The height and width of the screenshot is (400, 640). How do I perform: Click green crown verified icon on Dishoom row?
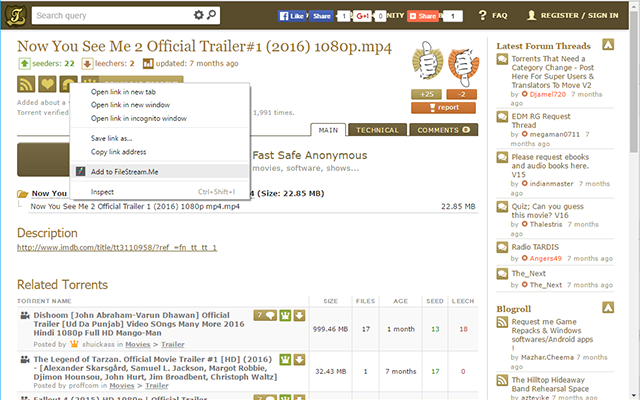(285, 316)
